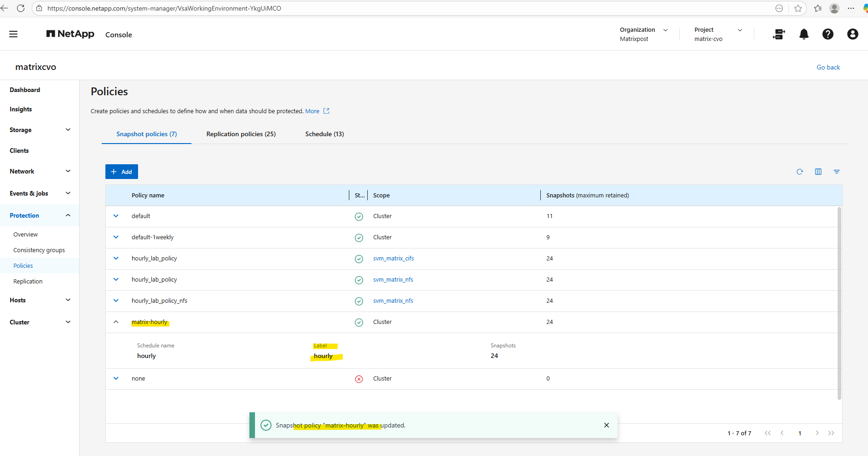Click the Go back link
The width and height of the screenshot is (868, 456).
pyautogui.click(x=827, y=67)
